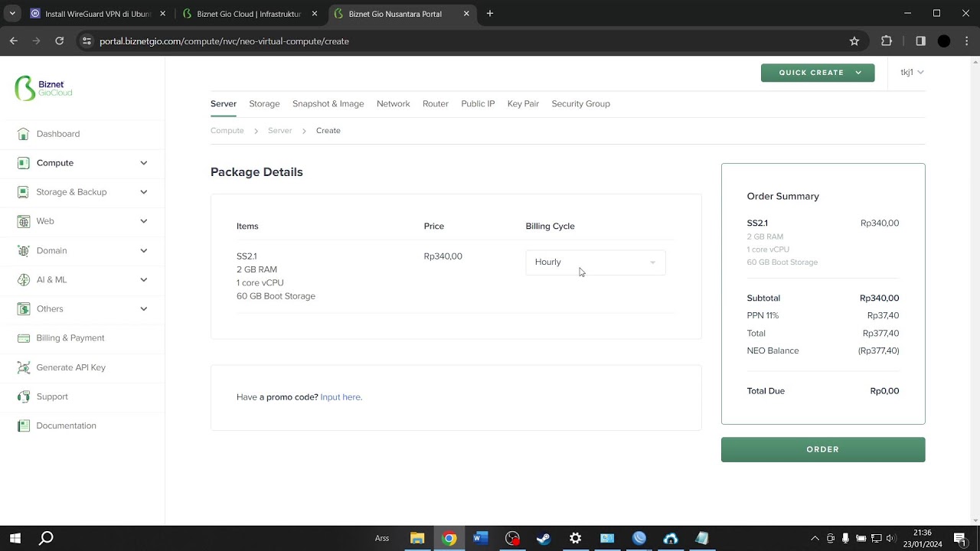Click the promo code 'Input here' link
980x551 pixels.
coord(341,397)
